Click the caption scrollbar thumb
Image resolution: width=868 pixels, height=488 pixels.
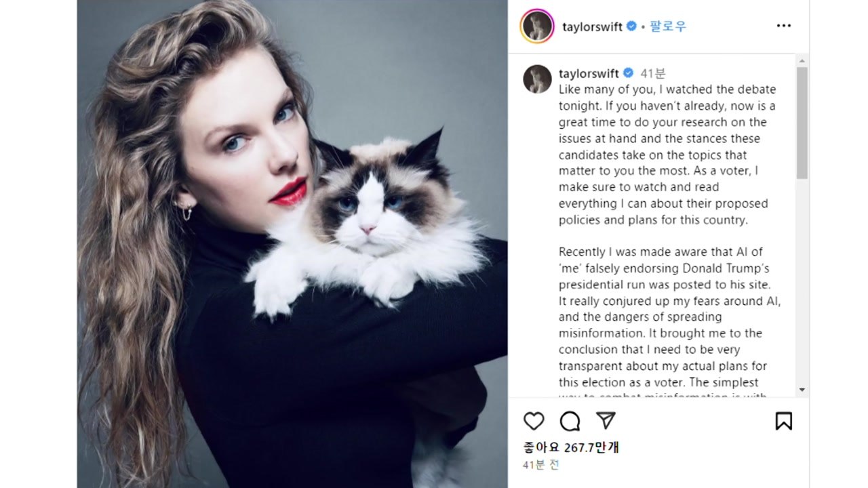(802, 123)
